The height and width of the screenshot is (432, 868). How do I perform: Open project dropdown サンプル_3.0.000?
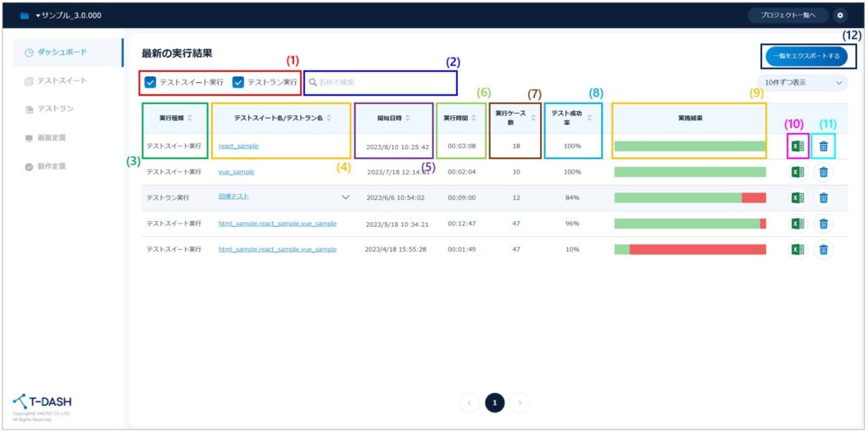click(64, 15)
